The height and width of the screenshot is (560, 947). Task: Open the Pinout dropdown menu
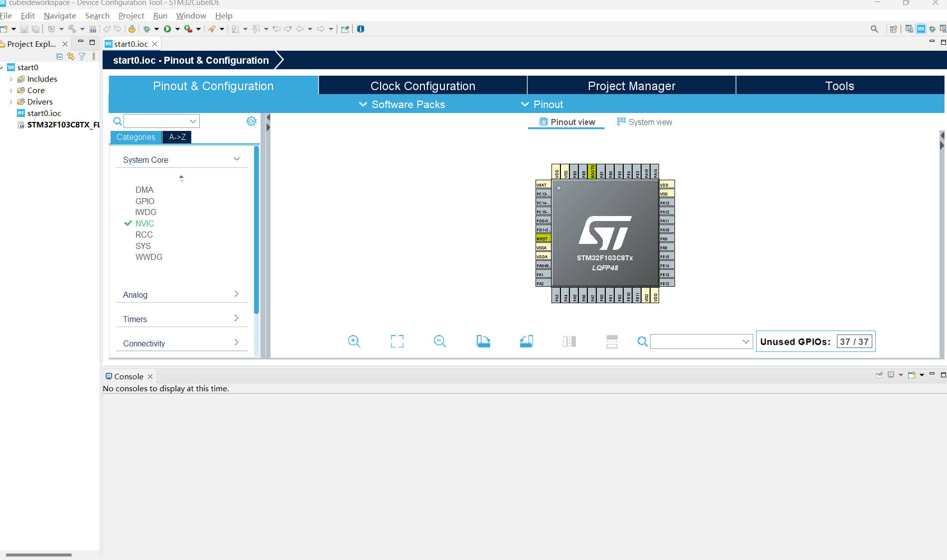[541, 105]
